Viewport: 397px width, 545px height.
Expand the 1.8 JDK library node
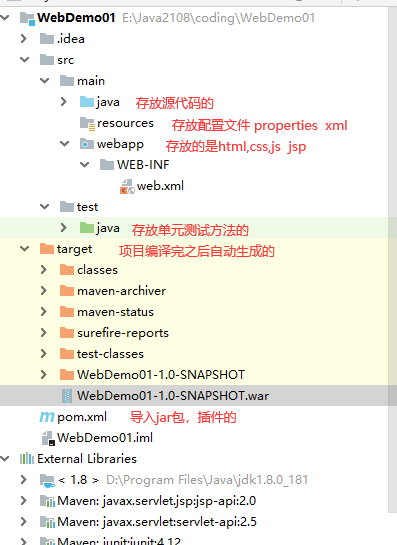[24, 480]
